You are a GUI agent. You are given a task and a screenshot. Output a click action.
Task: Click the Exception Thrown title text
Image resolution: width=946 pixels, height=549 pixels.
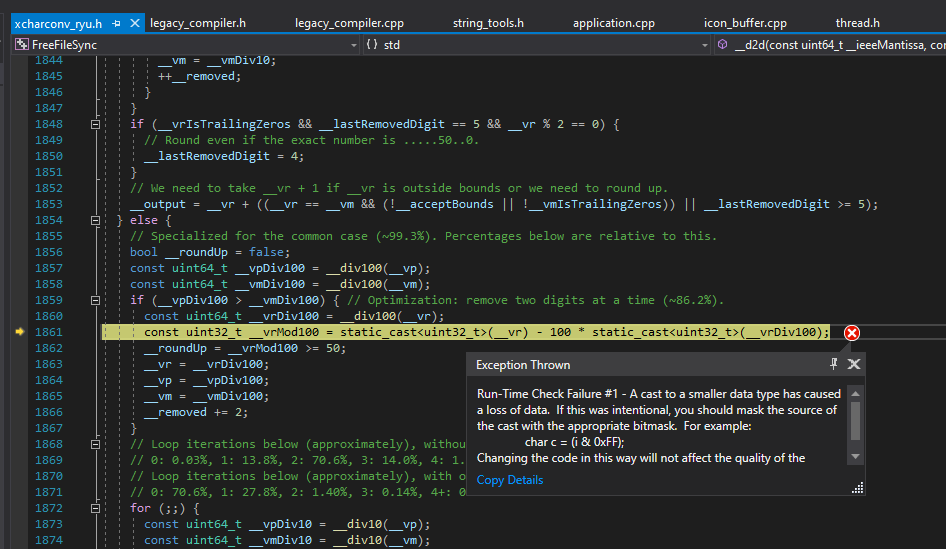coord(523,365)
